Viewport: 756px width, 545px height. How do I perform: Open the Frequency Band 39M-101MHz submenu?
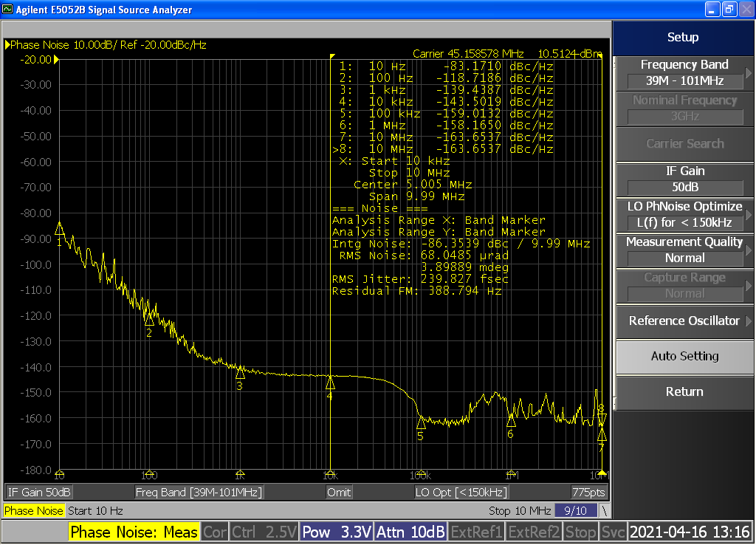684,73
